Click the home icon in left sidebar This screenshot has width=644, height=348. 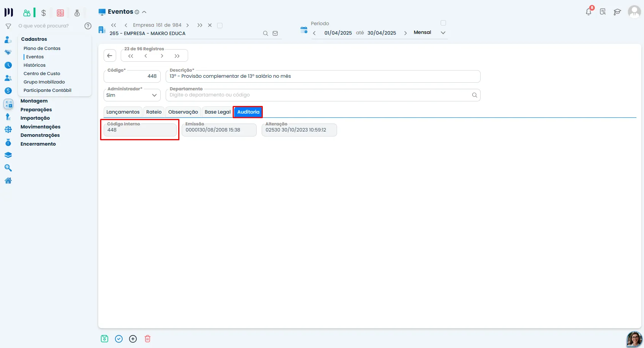(x=8, y=181)
